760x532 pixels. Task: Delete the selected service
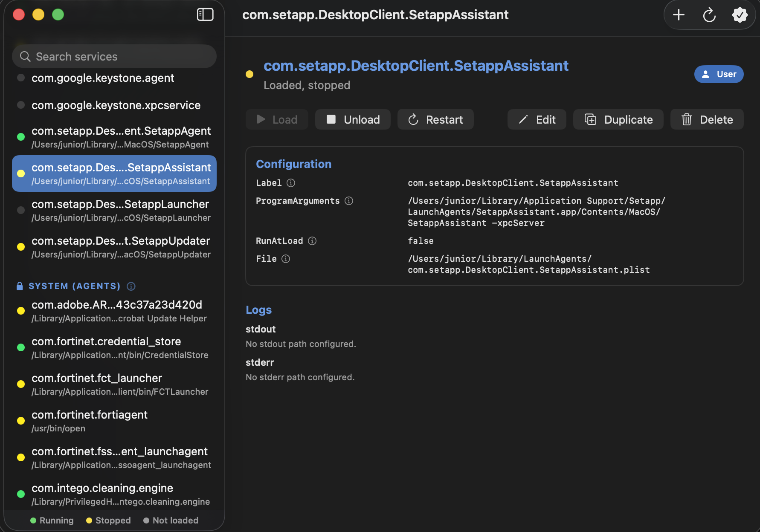click(707, 119)
